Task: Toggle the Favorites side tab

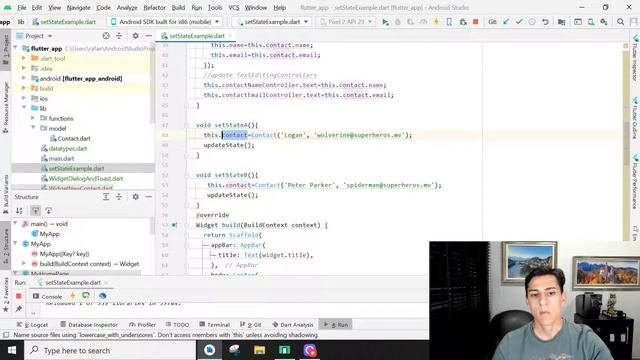Action: click(5, 295)
